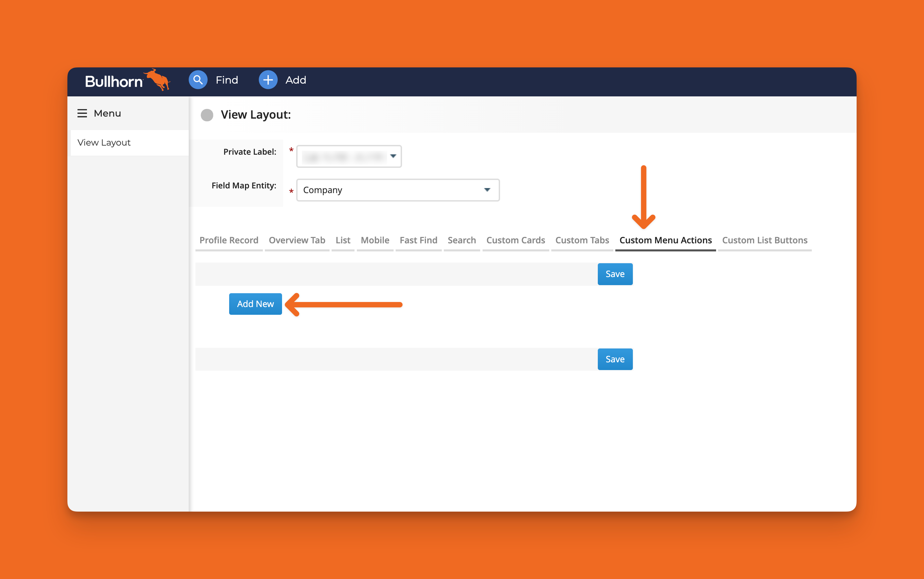Click the Find magnifying glass icon

pos(198,80)
